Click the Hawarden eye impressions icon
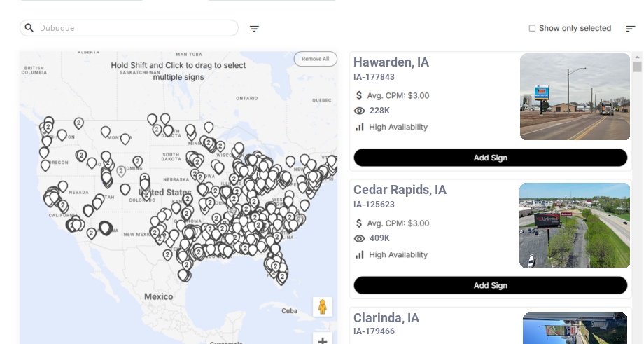 pos(360,111)
